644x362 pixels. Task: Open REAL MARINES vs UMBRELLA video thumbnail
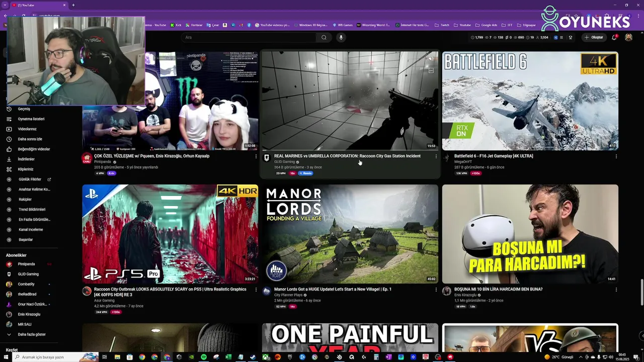click(x=350, y=101)
